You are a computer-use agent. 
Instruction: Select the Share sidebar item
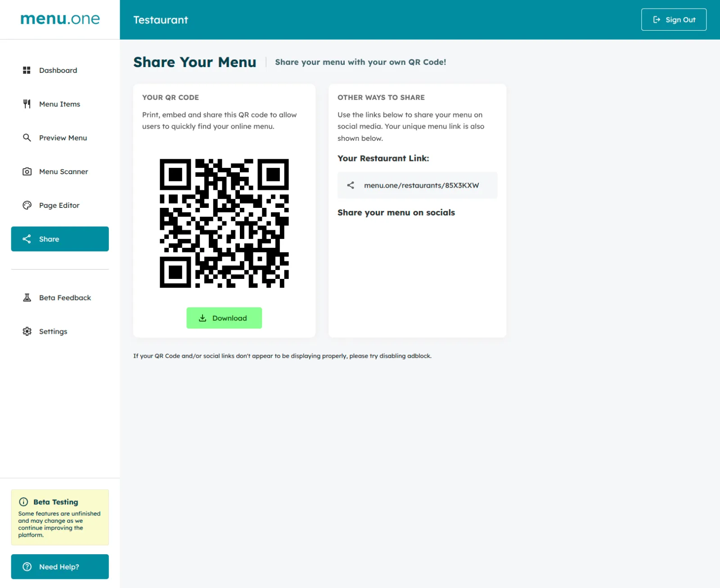(x=60, y=239)
